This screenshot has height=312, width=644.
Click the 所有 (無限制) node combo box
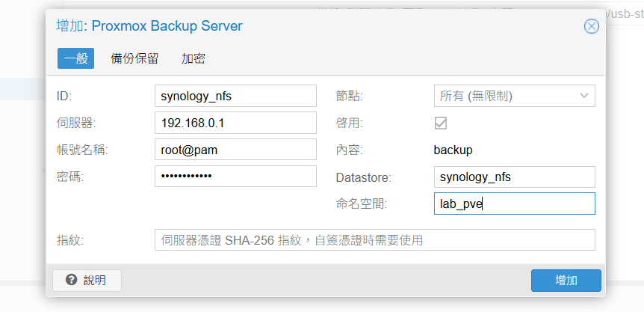(504, 96)
